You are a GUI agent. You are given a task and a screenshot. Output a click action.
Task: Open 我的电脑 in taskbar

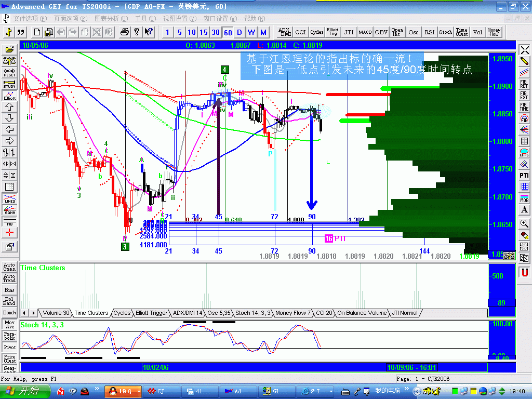tap(388, 391)
